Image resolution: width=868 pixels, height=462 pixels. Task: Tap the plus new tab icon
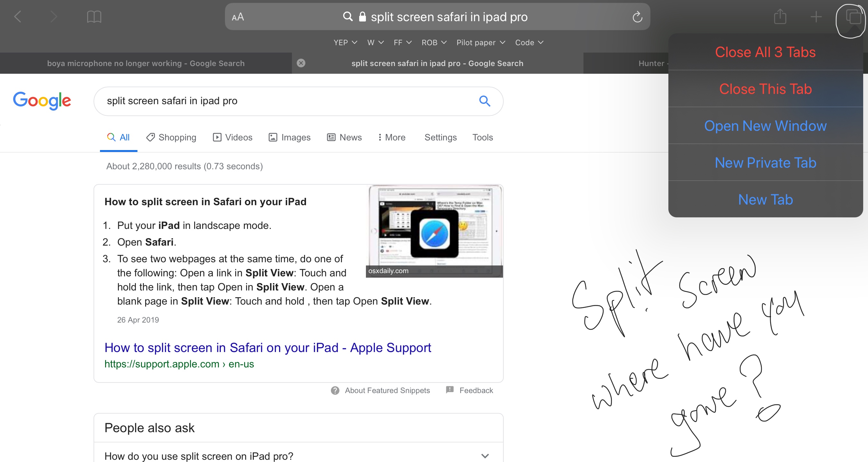(816, 17)
